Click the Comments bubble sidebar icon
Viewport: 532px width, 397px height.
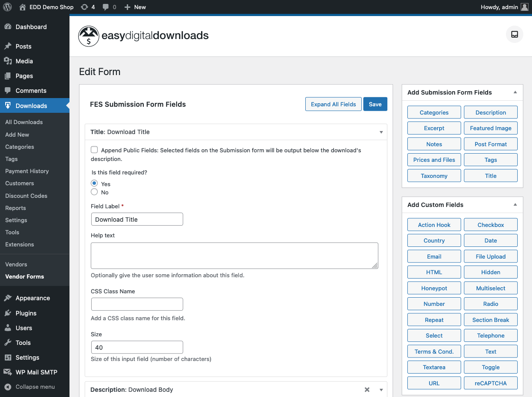tap(8, 91)
